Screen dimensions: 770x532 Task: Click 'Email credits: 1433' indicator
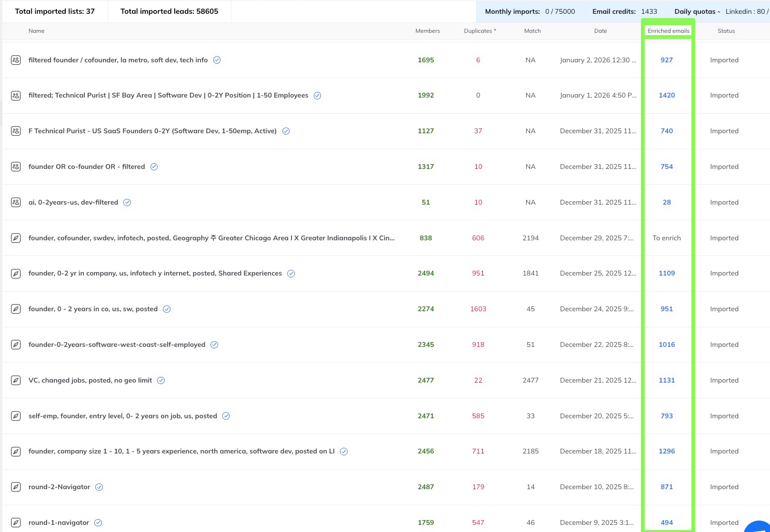[x=625, y=11]
